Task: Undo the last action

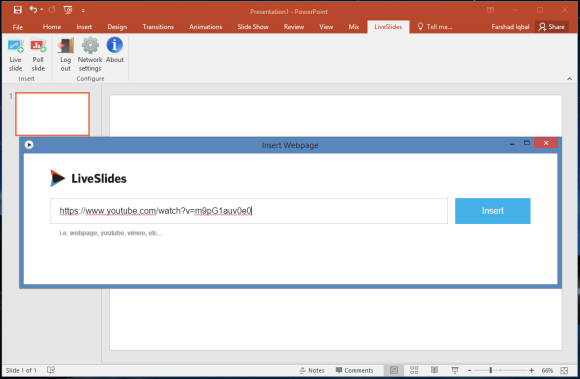Action: [33, 10]
